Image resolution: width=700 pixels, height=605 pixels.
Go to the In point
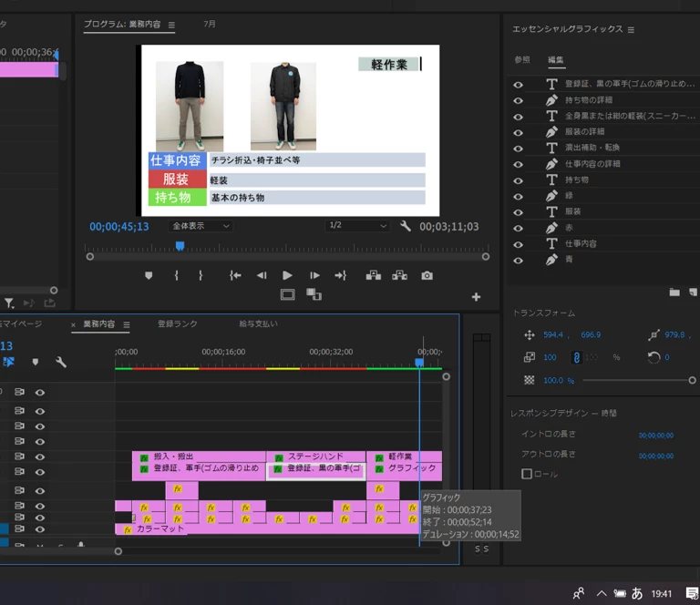[235, 276]
